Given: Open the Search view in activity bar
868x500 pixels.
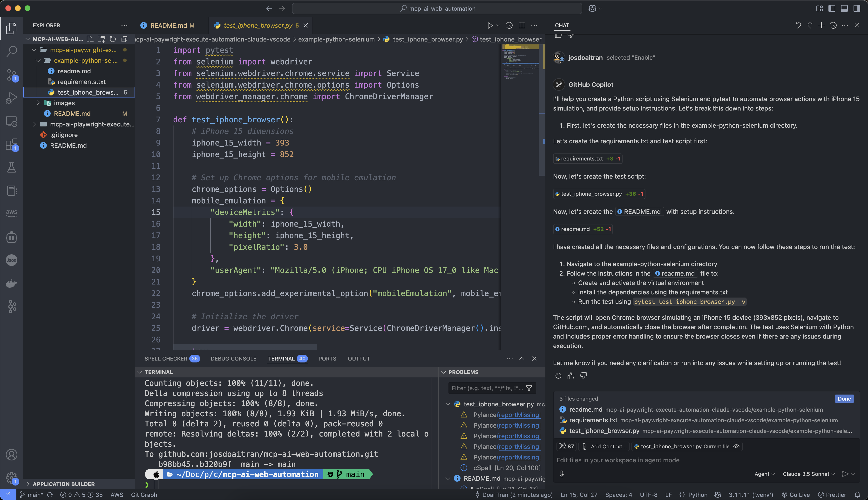Looking at the screenshot, I should [11, 51].
